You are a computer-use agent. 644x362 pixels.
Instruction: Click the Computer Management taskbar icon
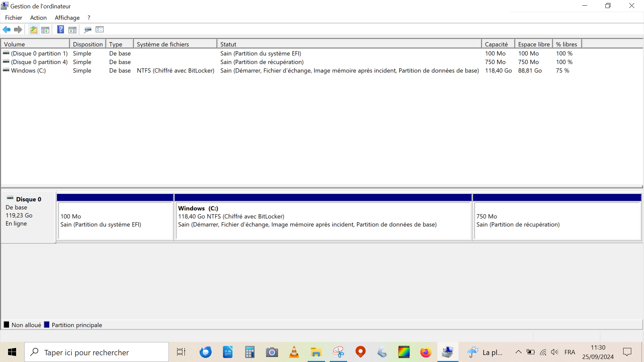447,352
